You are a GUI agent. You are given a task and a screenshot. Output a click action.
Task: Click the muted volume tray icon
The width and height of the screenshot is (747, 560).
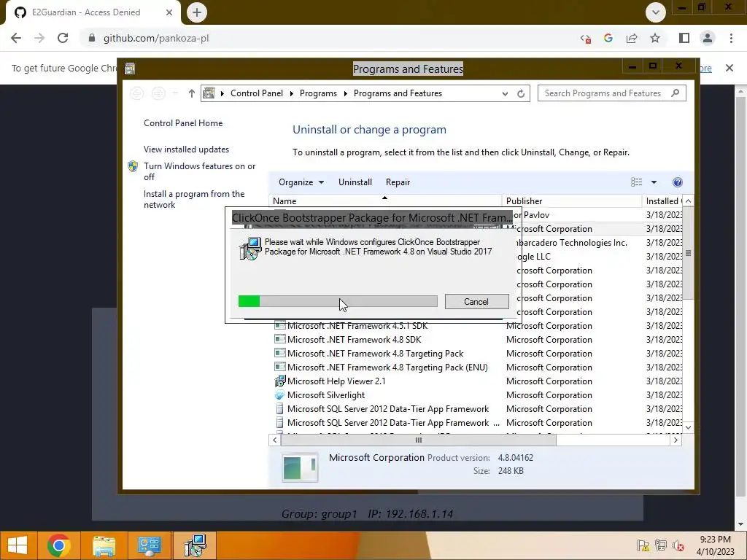pos(678,545)
